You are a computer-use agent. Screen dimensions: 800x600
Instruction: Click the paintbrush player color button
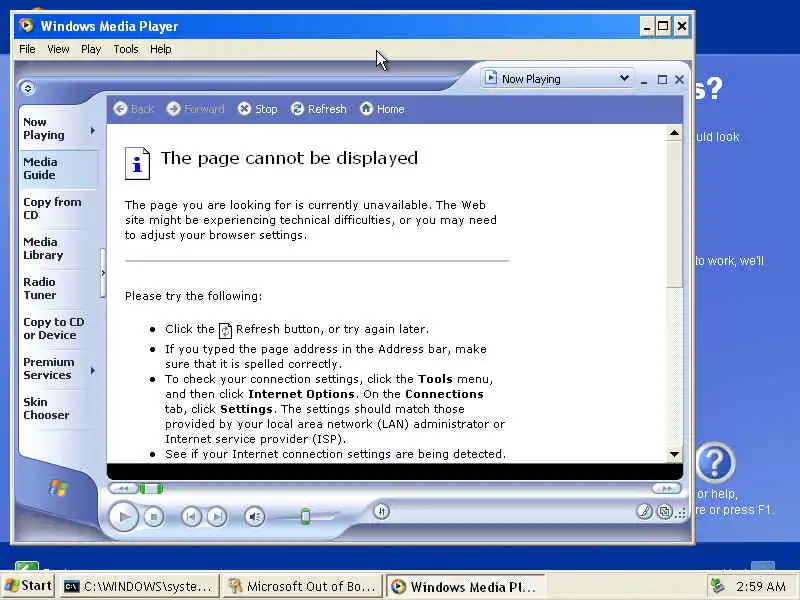(645, 511)
